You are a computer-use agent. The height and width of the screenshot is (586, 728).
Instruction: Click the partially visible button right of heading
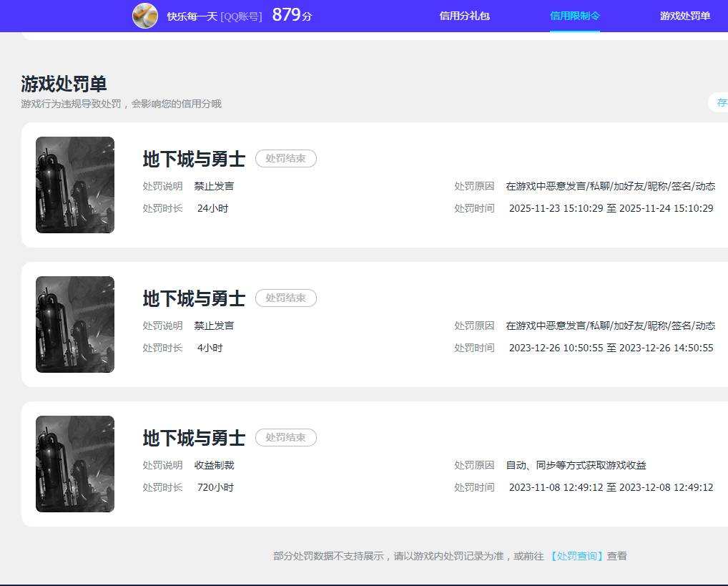pyautogui.click(x=718, y=102)
